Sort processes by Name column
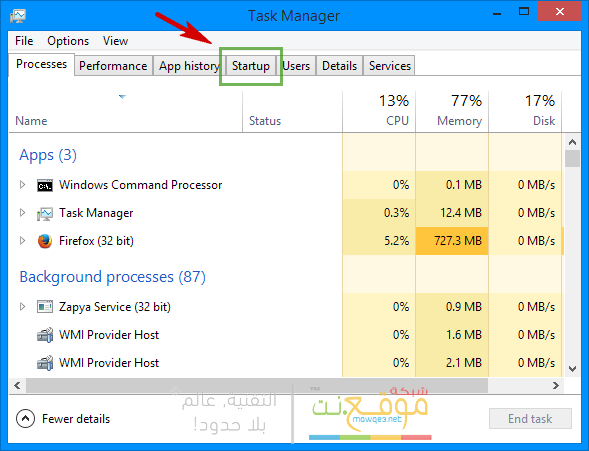This screenshot has width=589, height=451. [x=125, y=112]
